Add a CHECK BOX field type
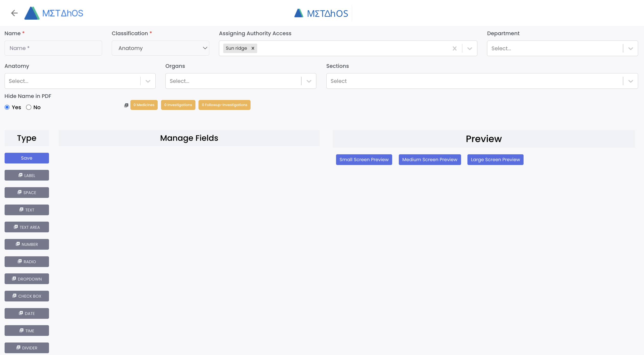This screenshot has height=355, width=644. pos(27,296)
